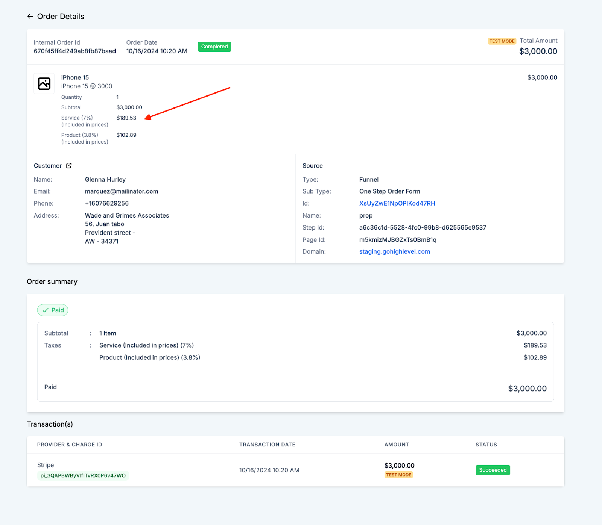
Task: Click the Paid status pill in Order summary
Action: click(53, 310)
